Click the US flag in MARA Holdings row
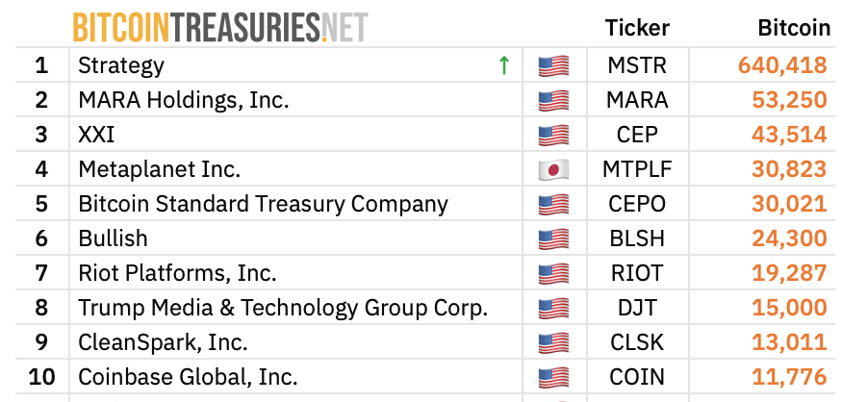Viewport: 868px width, 402px height. click(553, 100)
